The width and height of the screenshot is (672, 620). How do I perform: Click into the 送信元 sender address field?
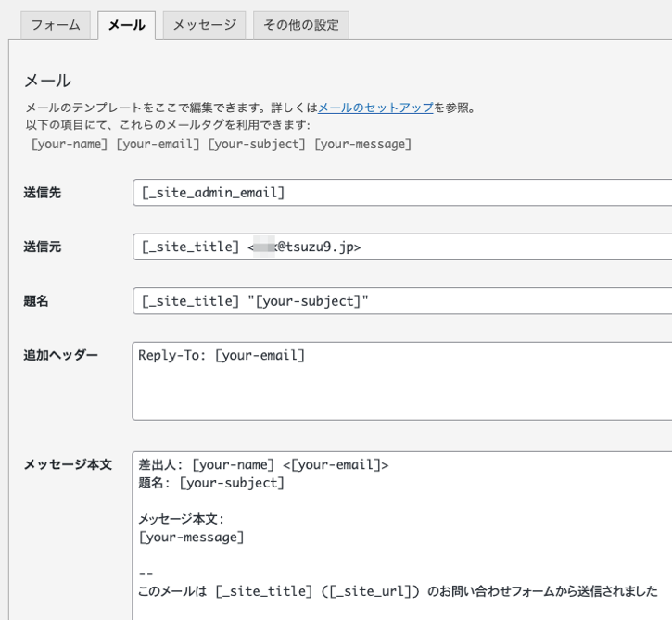pyautogui.click(x=402, y=247)
